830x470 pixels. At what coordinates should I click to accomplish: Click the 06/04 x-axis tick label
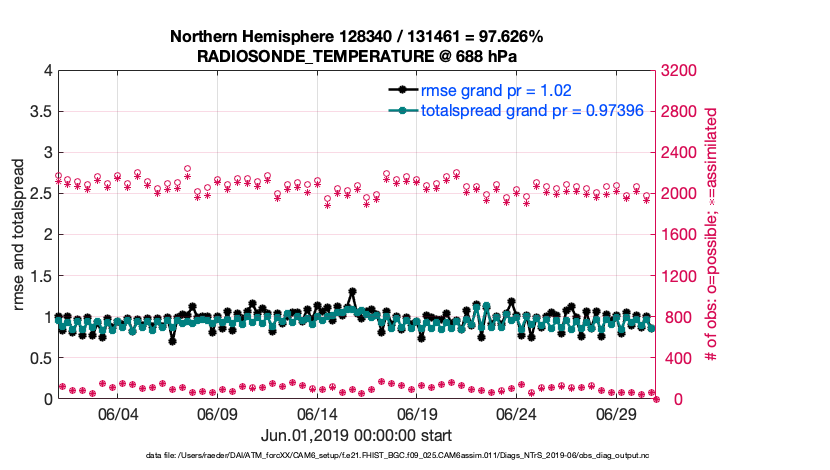(x=117, y=414)
